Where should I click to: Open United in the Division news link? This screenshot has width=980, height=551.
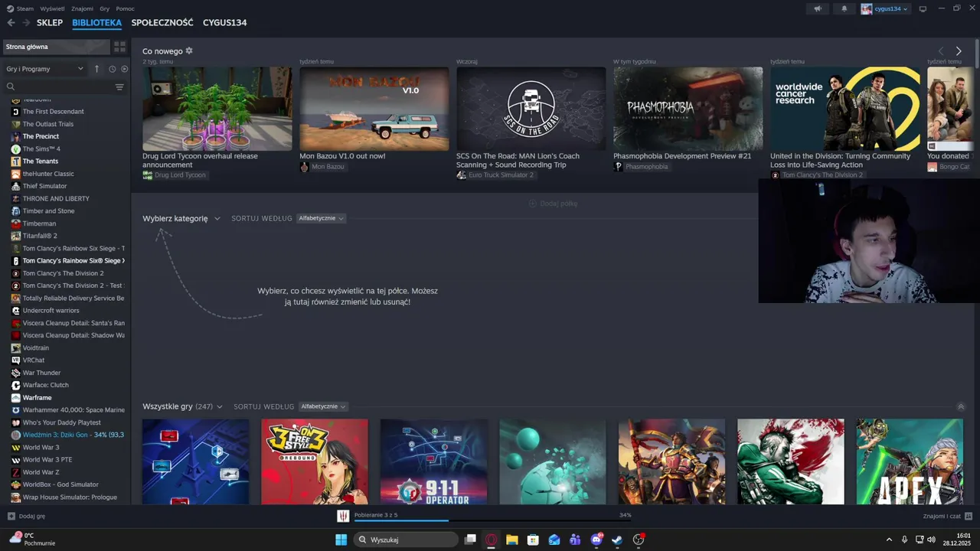coord(840,160)
